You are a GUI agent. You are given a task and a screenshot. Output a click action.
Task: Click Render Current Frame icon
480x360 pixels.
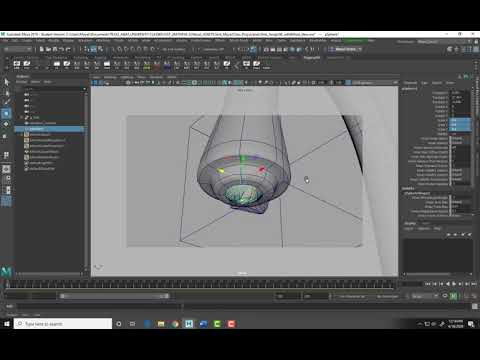tap(273, 49)
